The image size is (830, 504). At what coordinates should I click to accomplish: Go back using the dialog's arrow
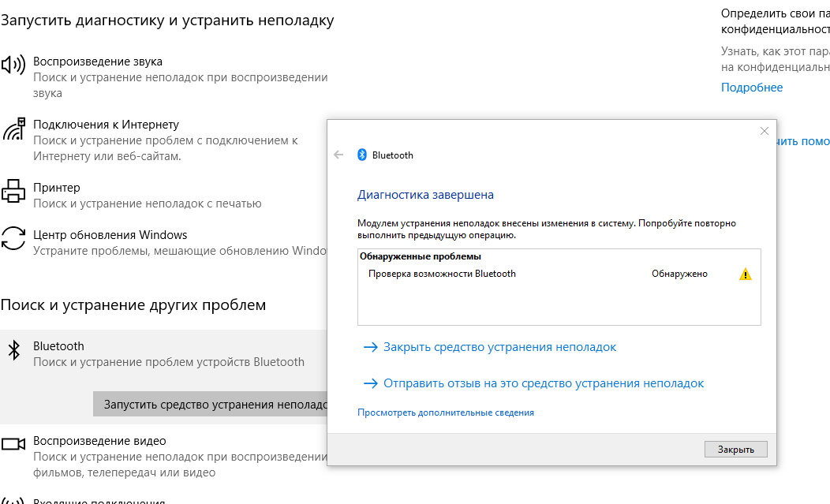[x=338, y=155]
